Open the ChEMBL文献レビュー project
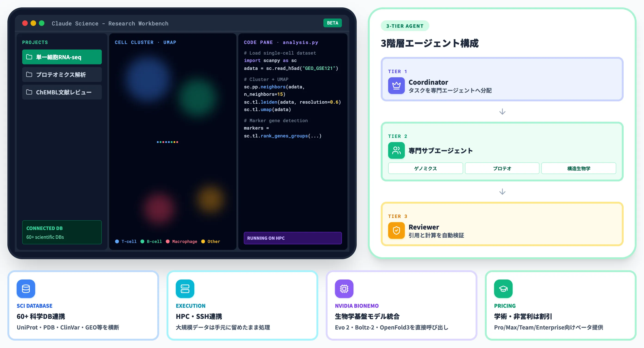 pyautogui.click(x=62, y=92)
